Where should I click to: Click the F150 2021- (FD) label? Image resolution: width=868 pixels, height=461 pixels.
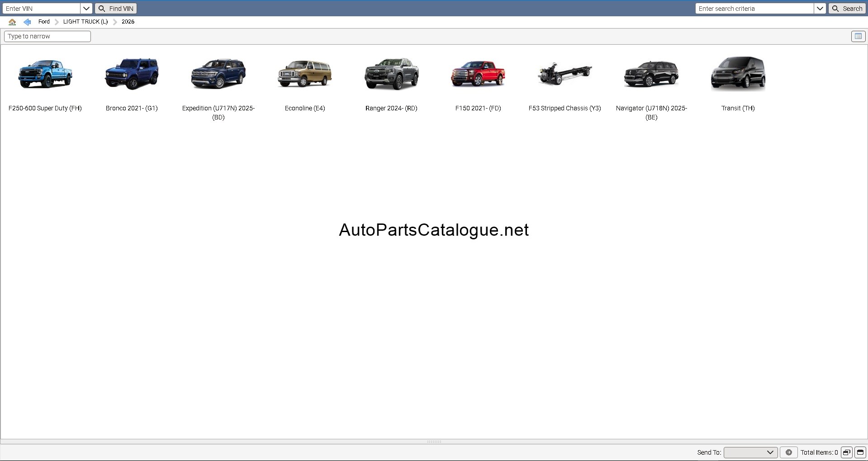point(478,108)
